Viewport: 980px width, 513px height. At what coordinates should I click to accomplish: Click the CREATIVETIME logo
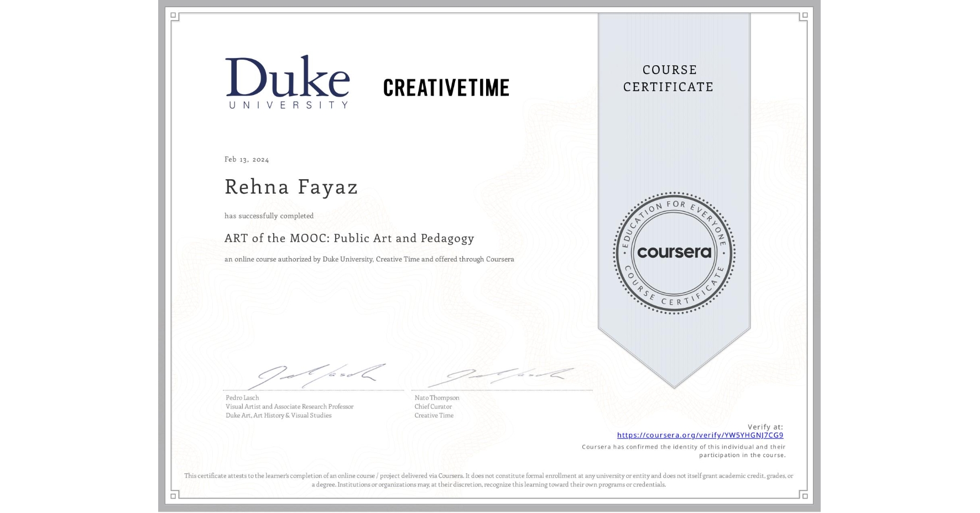446,87
